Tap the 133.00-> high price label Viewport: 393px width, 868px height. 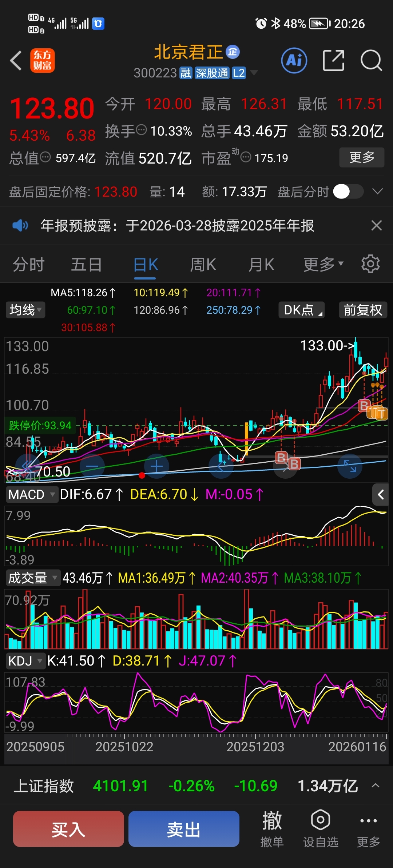[x=327, y=346]
